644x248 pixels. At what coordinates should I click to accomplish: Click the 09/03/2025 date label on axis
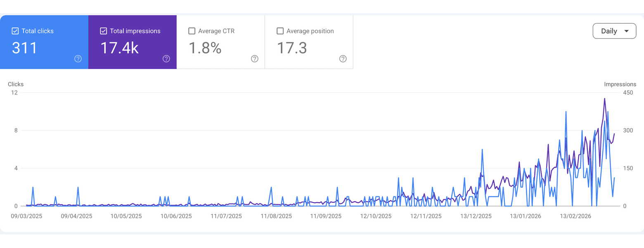pos(26,216)
